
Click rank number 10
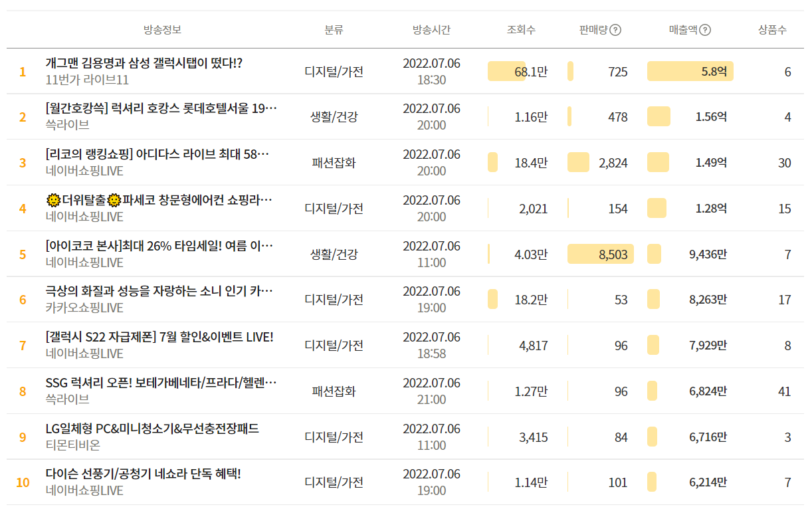pos(23,482)
